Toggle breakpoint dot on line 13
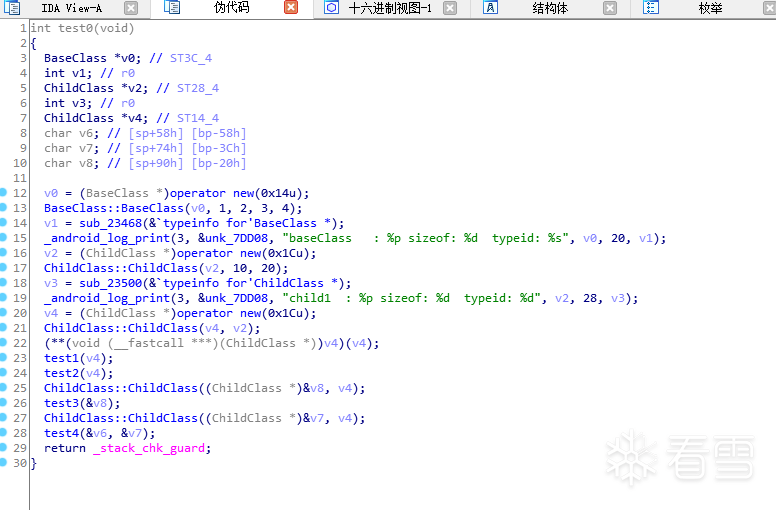Image resolution: width=776 pixels, height=510 pixels. click(x=3, y=207)
